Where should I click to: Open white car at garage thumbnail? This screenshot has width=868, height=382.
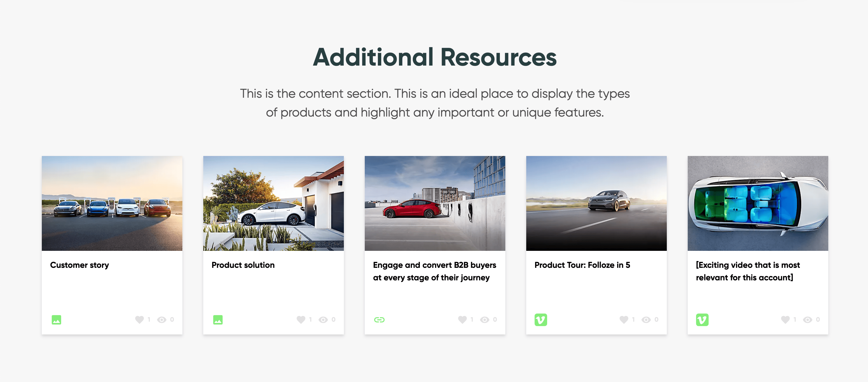(273, 203)
